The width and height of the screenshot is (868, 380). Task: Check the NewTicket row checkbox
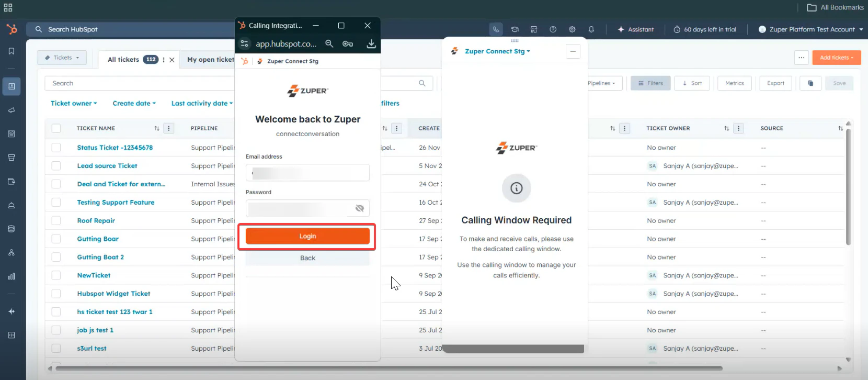pyautogui.click(x=56, y=275)
